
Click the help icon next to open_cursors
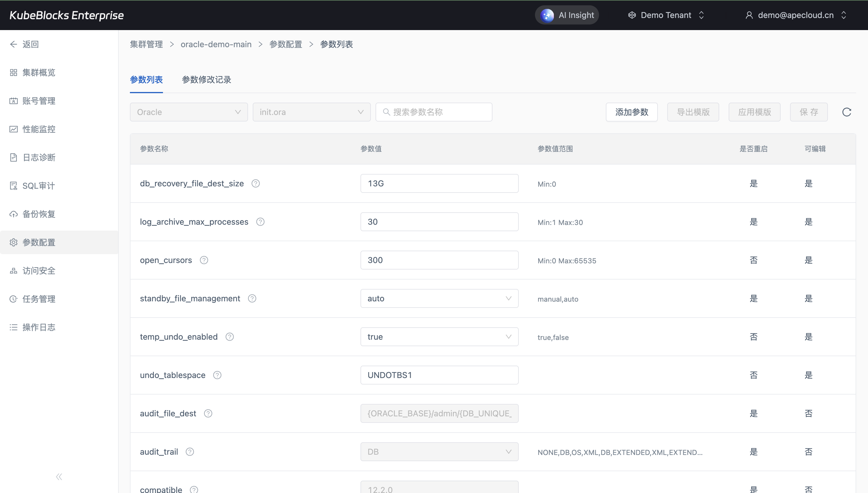204,260
